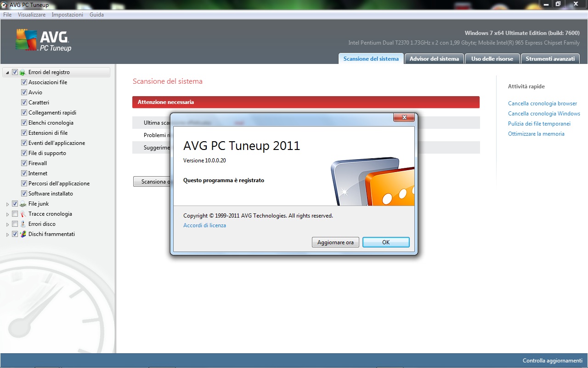Click the Scansione del sistema heading

tap(167, 81)
